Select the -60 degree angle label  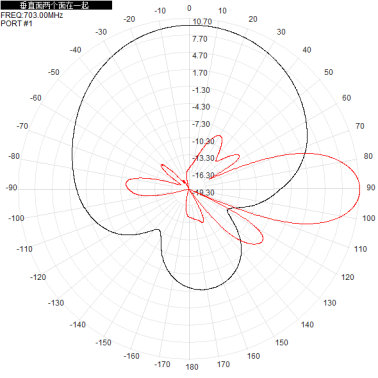coord(36,98)
